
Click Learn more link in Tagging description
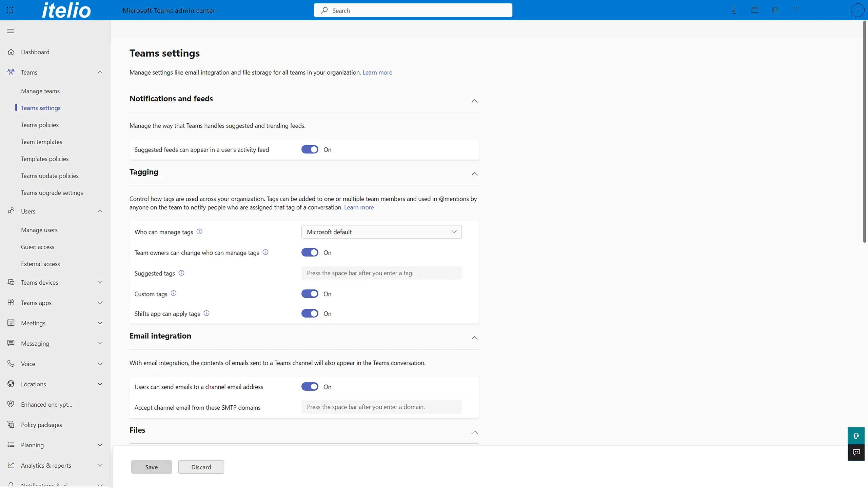359,207
